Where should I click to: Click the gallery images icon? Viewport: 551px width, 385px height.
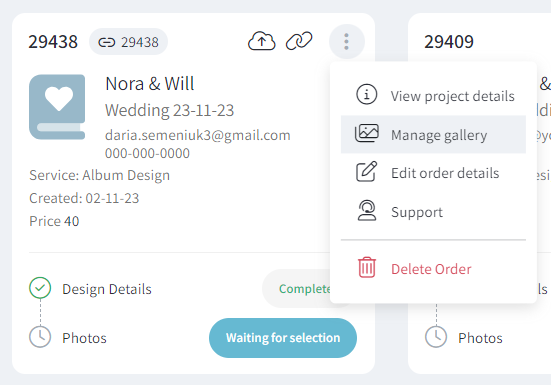(x=367, y=133)
